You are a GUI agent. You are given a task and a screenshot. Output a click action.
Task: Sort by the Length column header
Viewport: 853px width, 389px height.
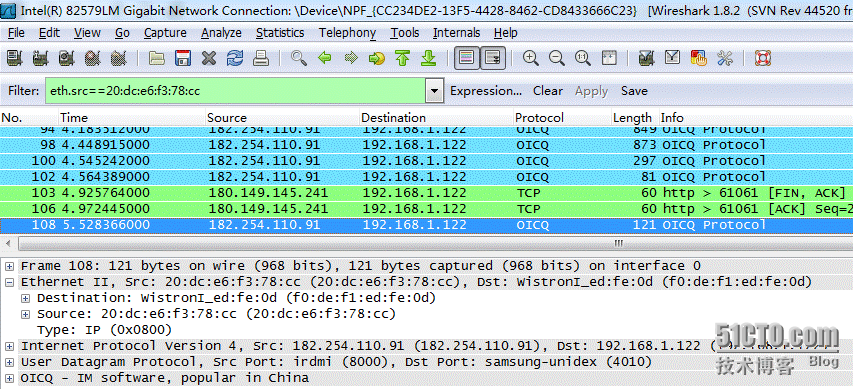click(x=635, y=118)
